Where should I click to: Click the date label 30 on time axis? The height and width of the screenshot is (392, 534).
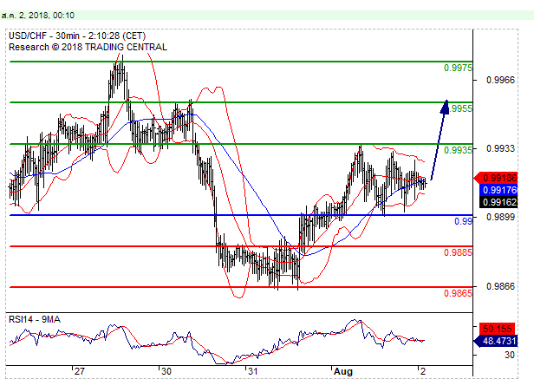click(x=166, y=371)
